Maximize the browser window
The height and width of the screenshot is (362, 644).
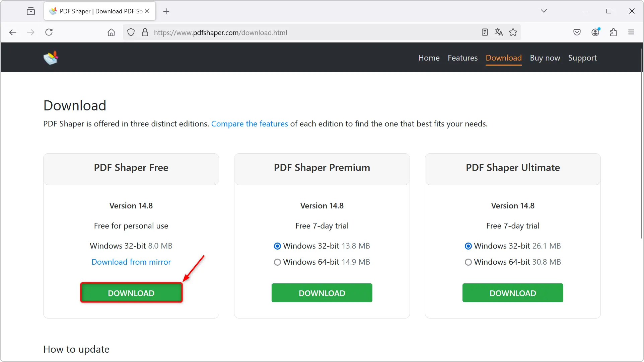click(x=609, y=11)
